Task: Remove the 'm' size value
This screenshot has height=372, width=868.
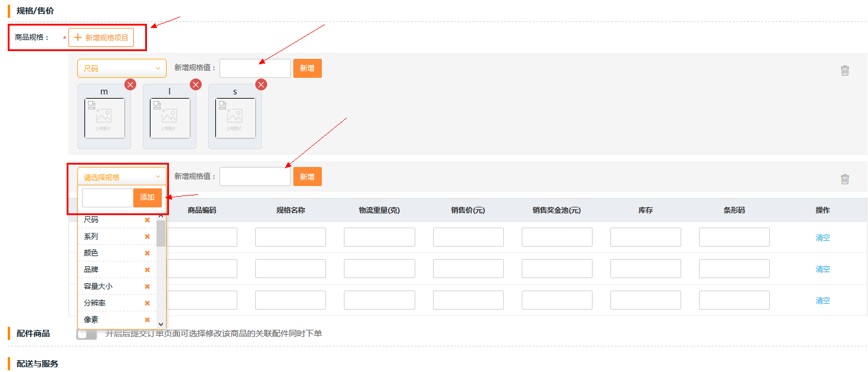Action: [130, 84]
